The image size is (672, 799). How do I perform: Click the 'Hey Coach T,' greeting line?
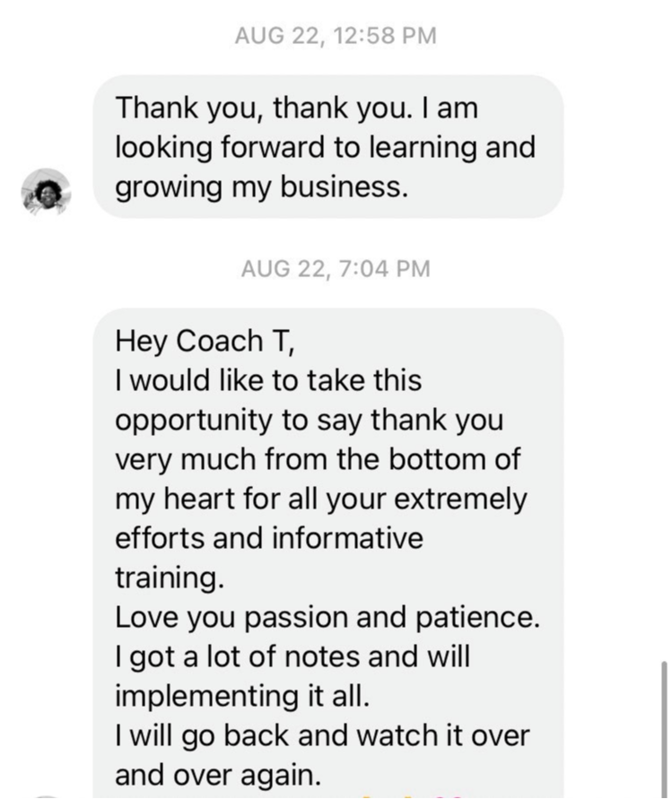pos(205,341)
